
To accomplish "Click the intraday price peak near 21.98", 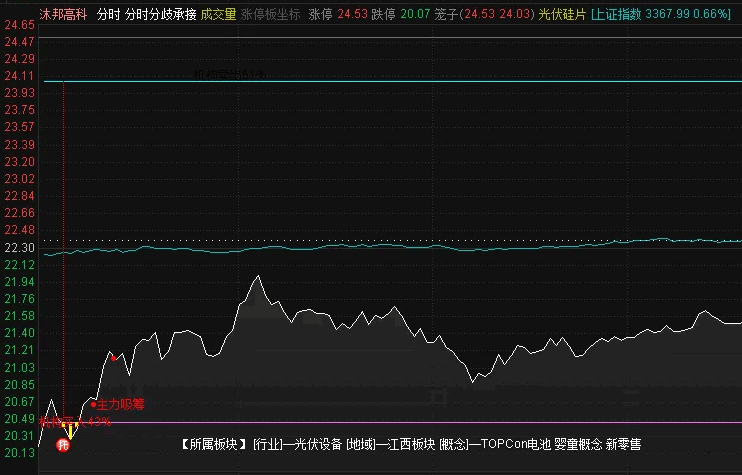I will pyautogui.click(x=258, y=276).
